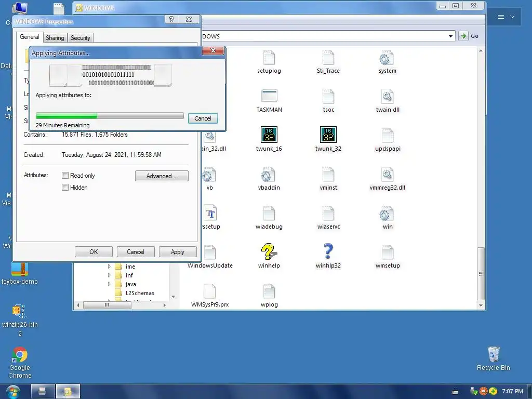Viewport: 532px width, 399px height.
Task: Open the winhelp application icon
Action: pos(269,252)
